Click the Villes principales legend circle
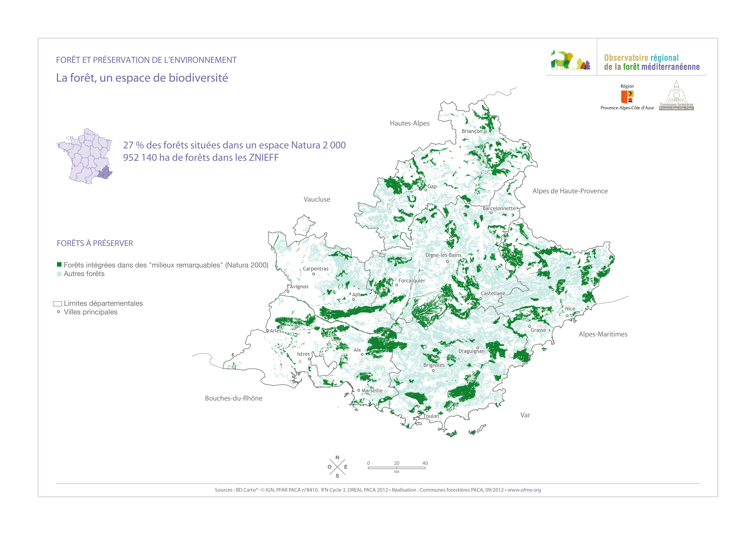Screen dimensions: 756x535 [59, 312]
